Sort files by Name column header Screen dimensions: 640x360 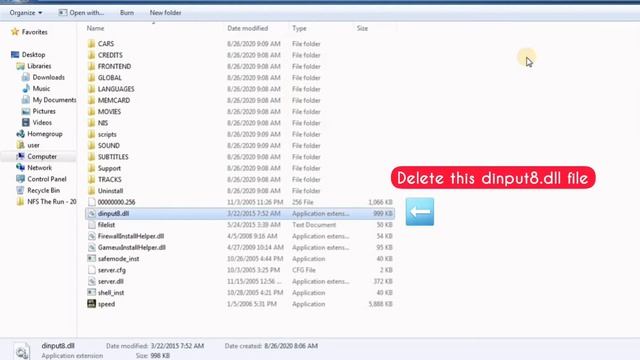click(x=96, y=28)
